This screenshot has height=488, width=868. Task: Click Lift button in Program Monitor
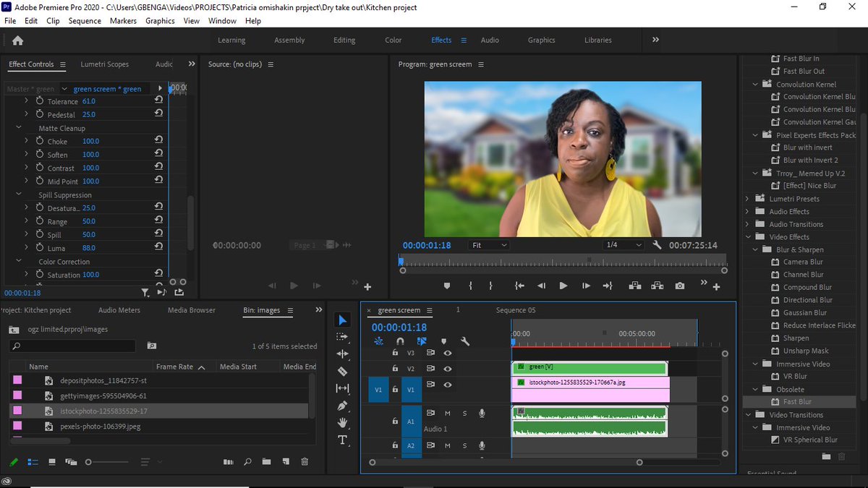tap(635, 286)
